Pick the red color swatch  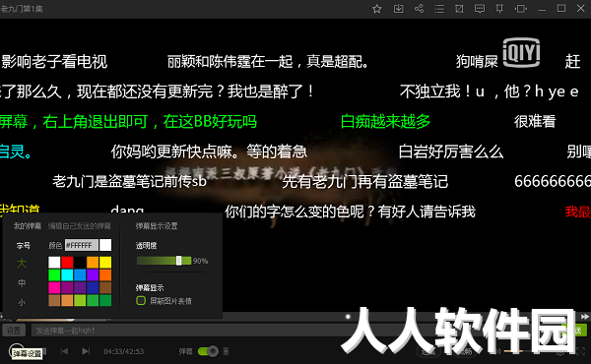(x=67, y=263)
